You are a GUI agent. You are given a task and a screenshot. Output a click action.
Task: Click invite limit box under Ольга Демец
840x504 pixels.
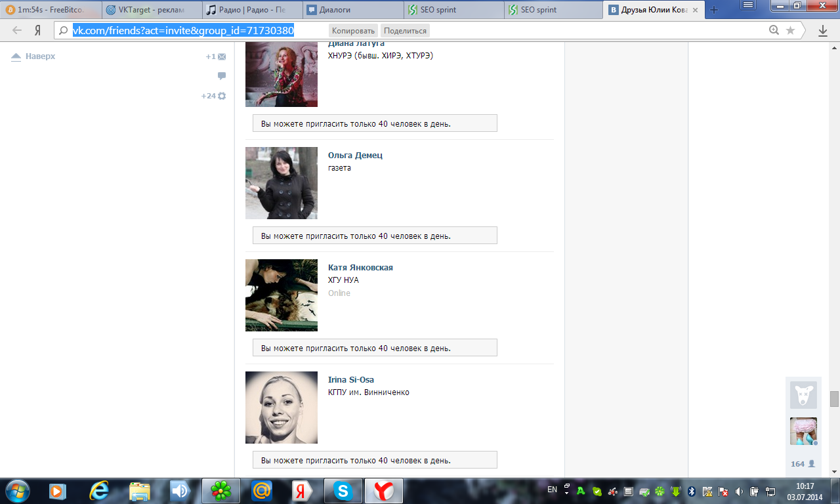tap(375, 236)
